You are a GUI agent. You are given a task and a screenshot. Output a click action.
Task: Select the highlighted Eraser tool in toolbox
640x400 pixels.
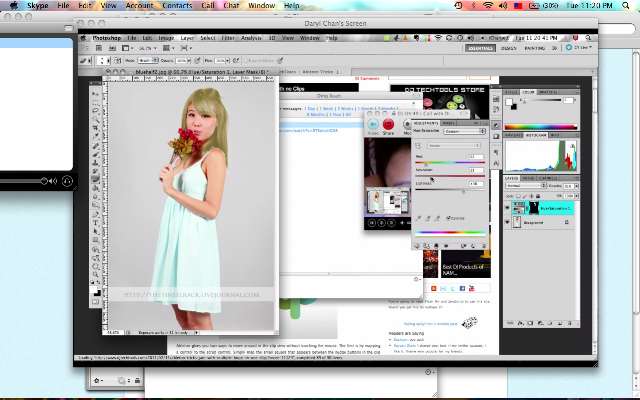(x=96, y=180)
